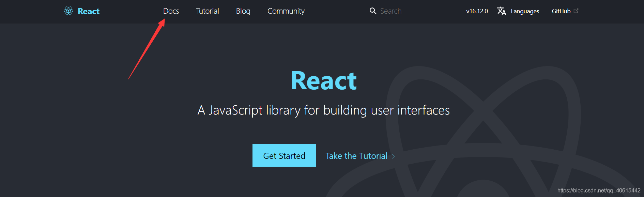Open the Languages link

[525, 11]
